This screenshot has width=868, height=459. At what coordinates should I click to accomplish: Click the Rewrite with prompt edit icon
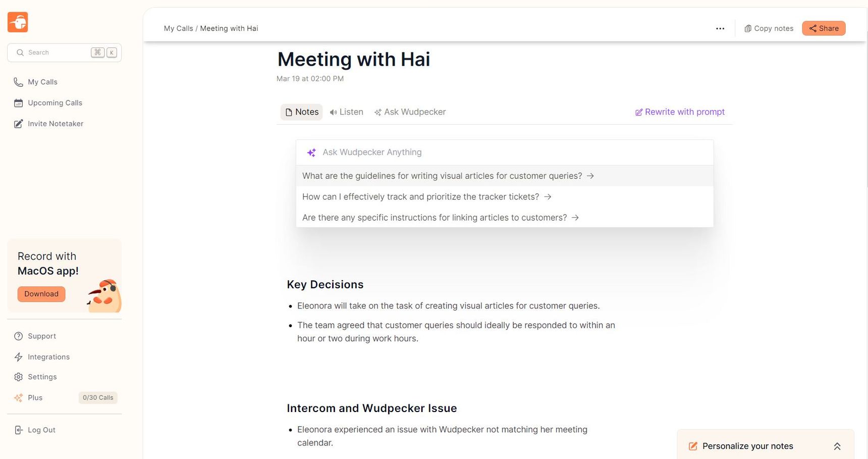(639, 112)
